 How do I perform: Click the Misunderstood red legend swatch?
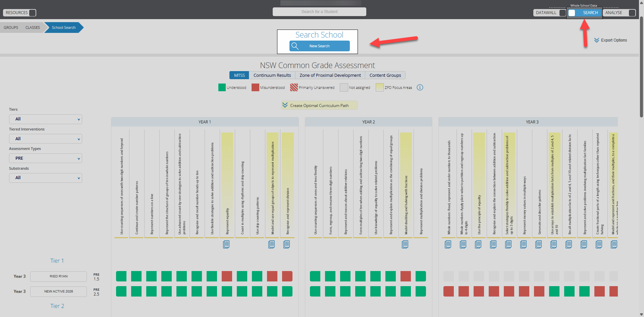(255, 88)
